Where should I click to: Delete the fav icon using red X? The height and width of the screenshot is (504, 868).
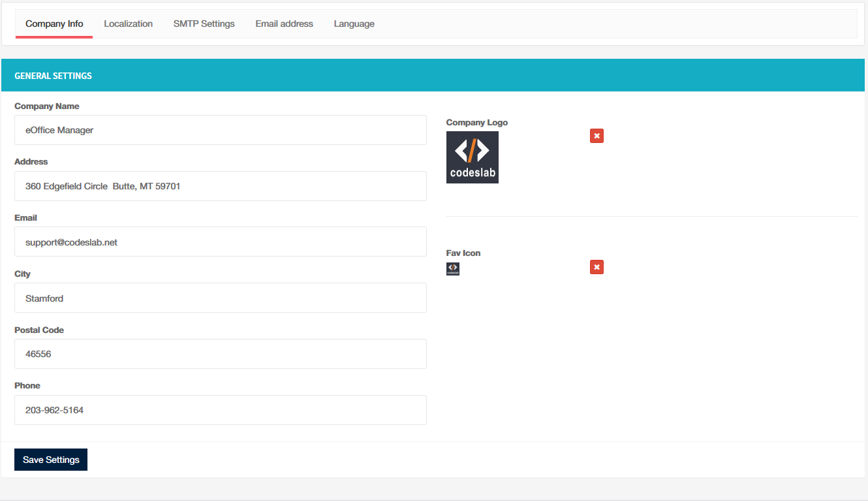click(x=597, y=267)
